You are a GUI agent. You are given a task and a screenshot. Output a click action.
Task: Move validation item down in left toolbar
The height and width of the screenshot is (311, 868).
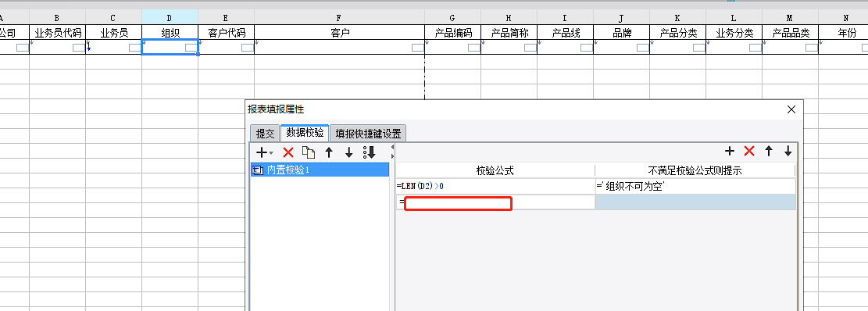click(348, 152)
